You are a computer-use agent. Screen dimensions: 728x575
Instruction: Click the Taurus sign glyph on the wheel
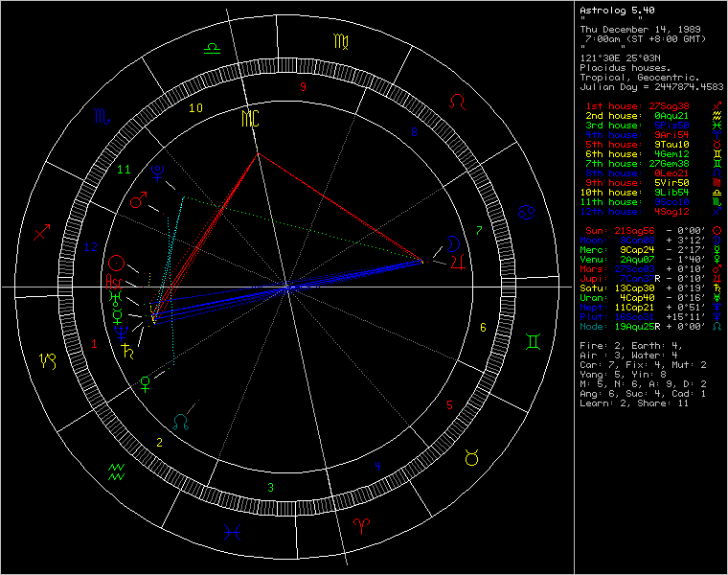click(471, 458)
